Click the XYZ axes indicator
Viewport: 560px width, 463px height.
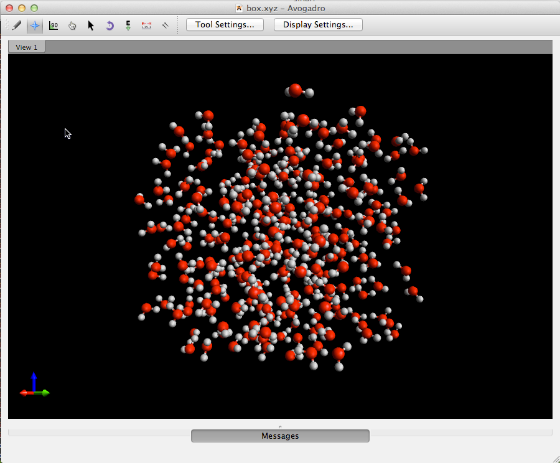coord(34,385)
